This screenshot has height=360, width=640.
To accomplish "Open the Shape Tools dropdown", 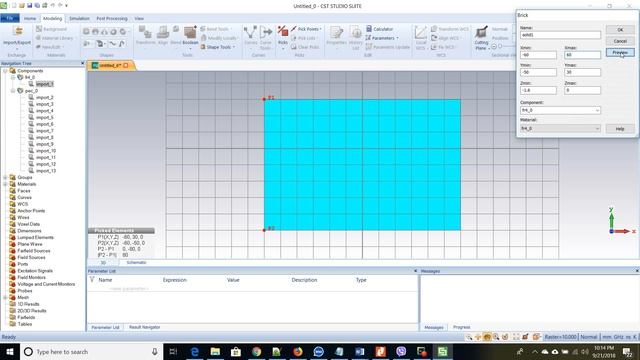I will pos(218,47).
